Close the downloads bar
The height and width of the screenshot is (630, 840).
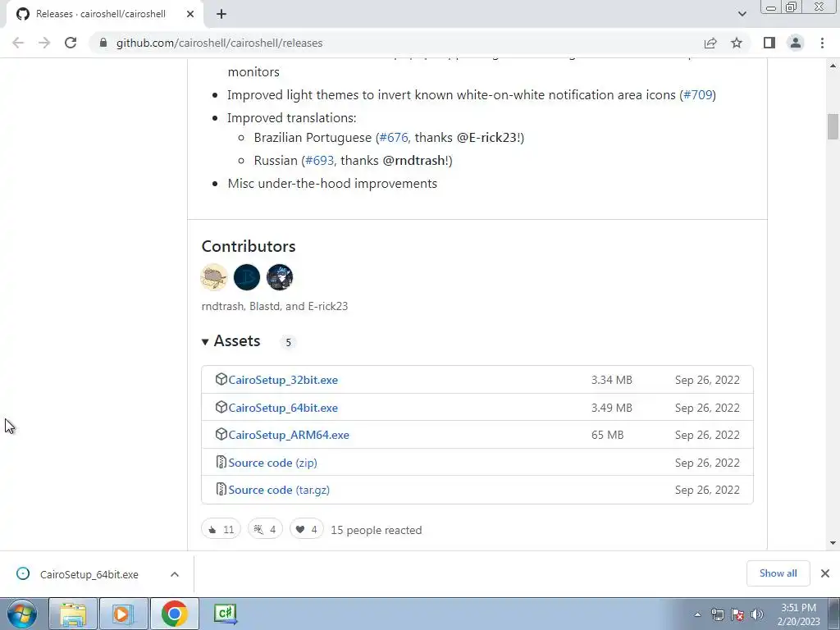[x=825, y=573]
